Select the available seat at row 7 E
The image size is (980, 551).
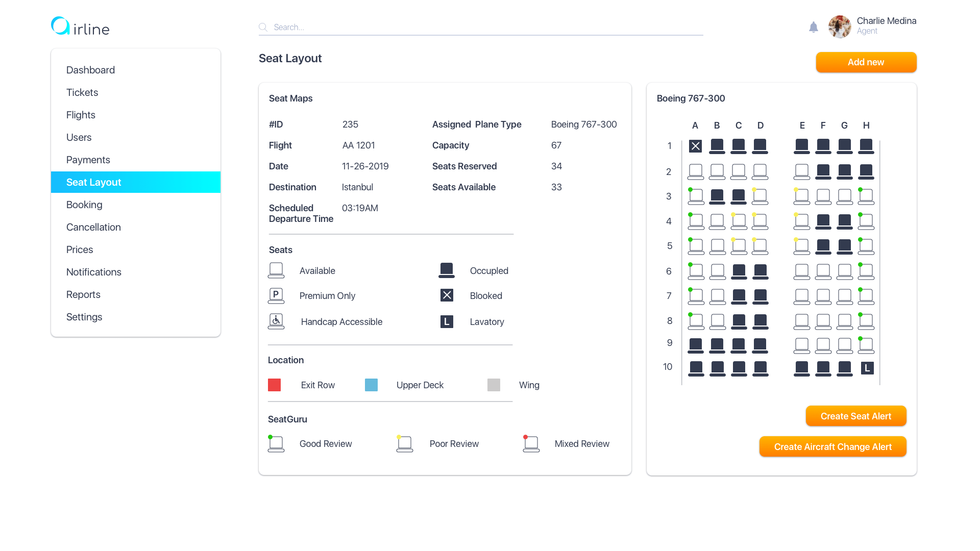pos(801,296)
